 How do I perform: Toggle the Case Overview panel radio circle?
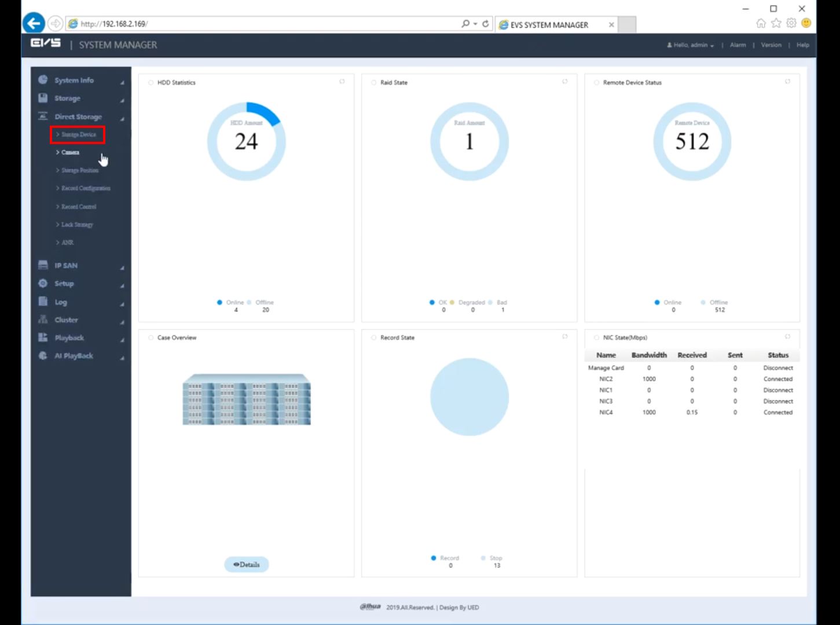tap(151, 338)
